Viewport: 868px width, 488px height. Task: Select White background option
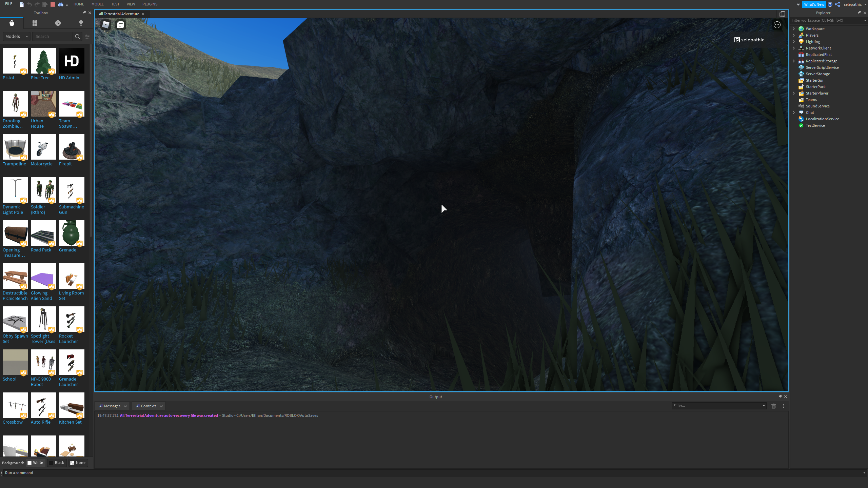point(36,463)
